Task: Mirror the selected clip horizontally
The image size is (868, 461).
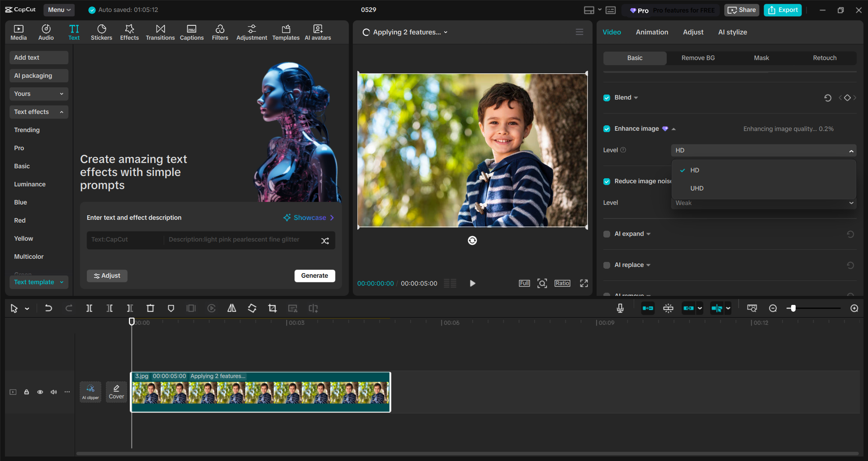Action: 232,308
